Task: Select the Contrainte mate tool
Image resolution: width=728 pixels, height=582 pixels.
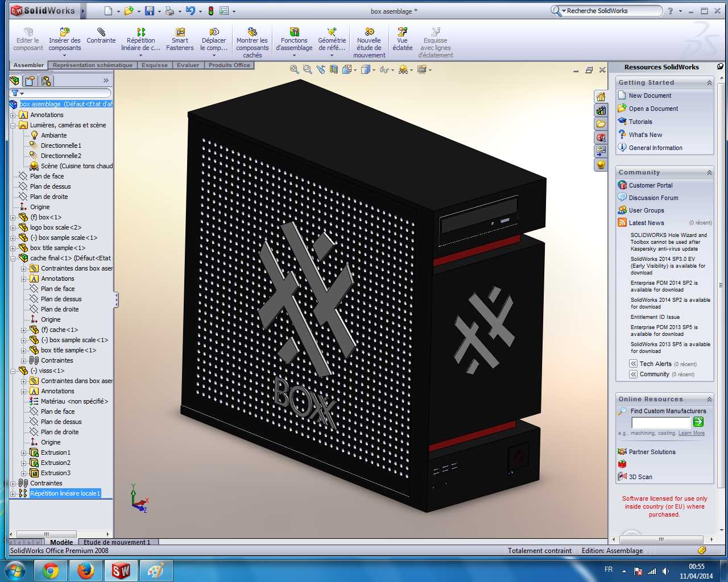Action: coord(101,36)
